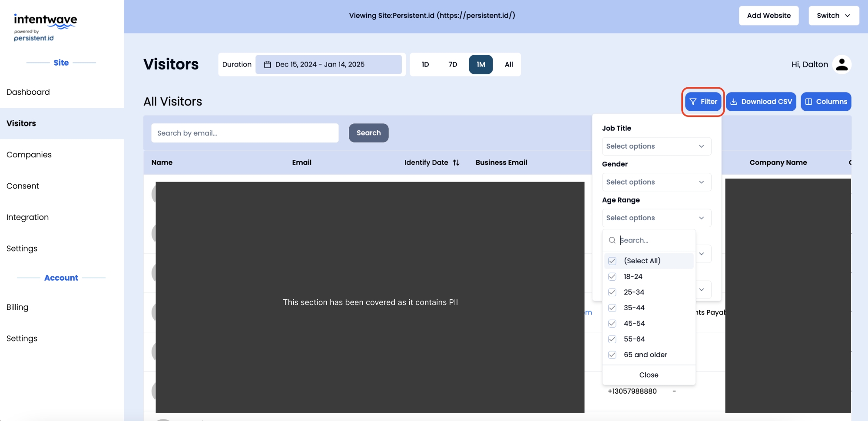Viewport: 868px width, 421px height.
Task: Click the Identify Date sort arrows icon
Action: (x=456, y=162)
